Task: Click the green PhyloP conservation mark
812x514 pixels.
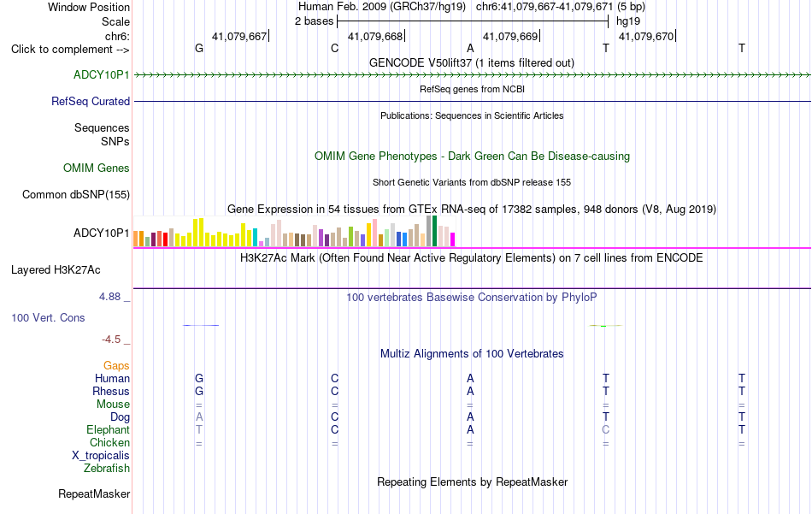Action: point(605,325)
